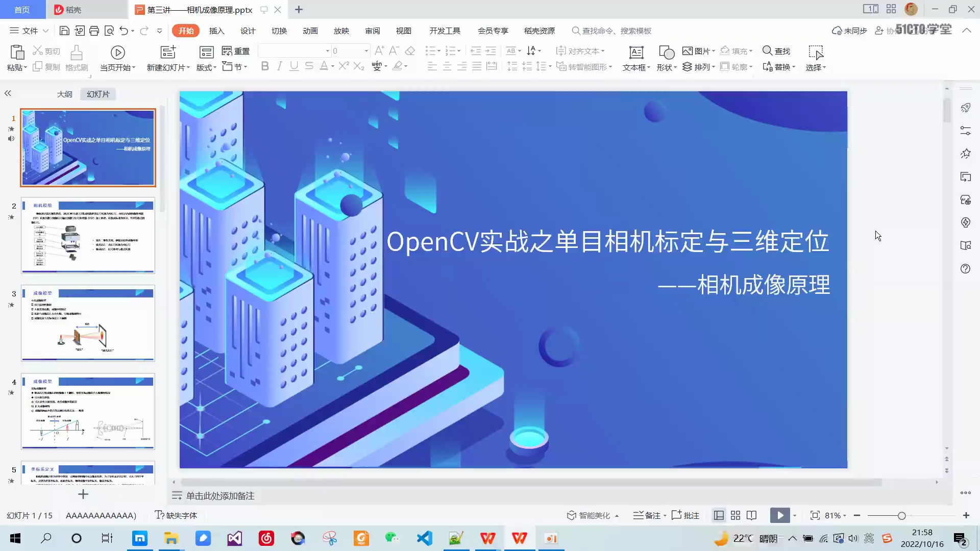Screen dimensions: 980x551
Task: Switch to the 插入 ribbon tab
Action: (x=216, y=31)
